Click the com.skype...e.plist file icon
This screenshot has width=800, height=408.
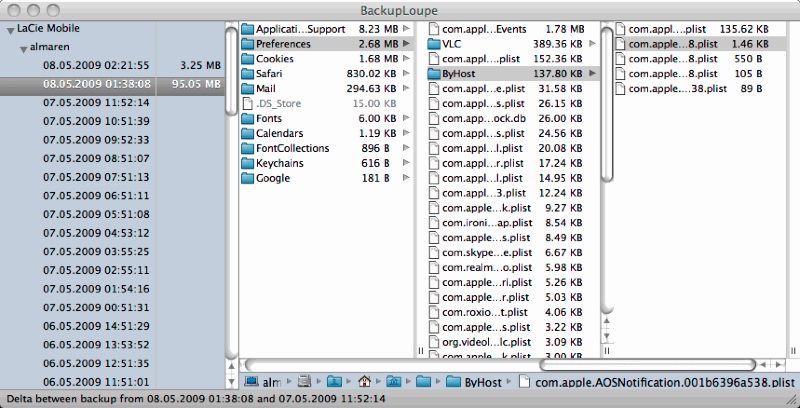point(434,252)
